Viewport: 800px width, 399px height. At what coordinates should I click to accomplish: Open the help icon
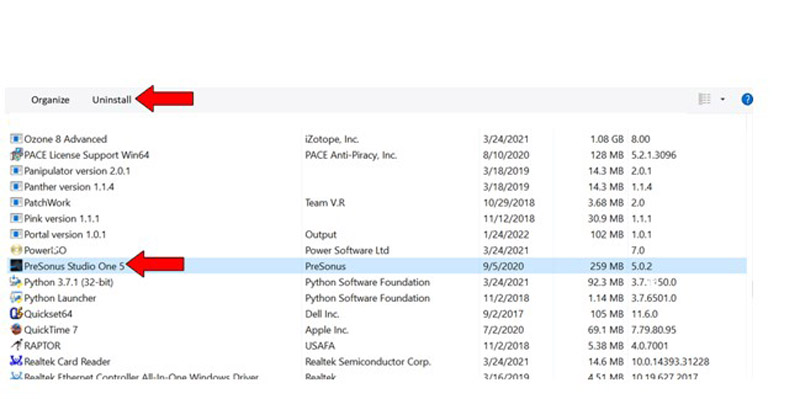tap(747, 99)
